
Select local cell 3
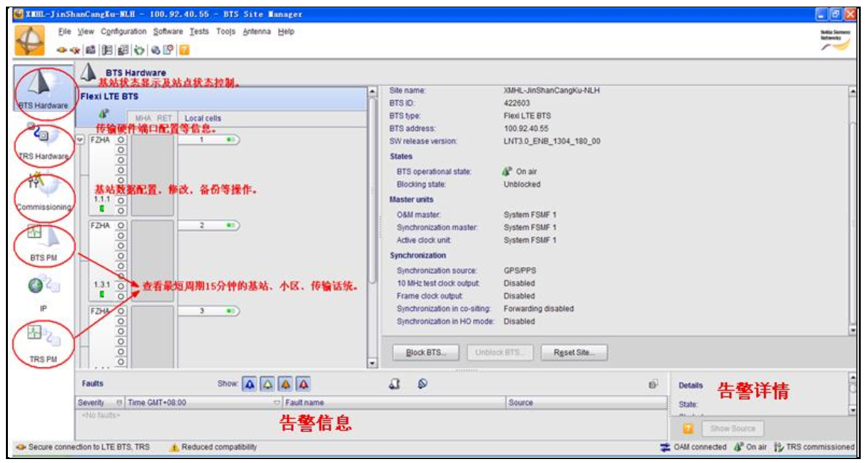207,311
